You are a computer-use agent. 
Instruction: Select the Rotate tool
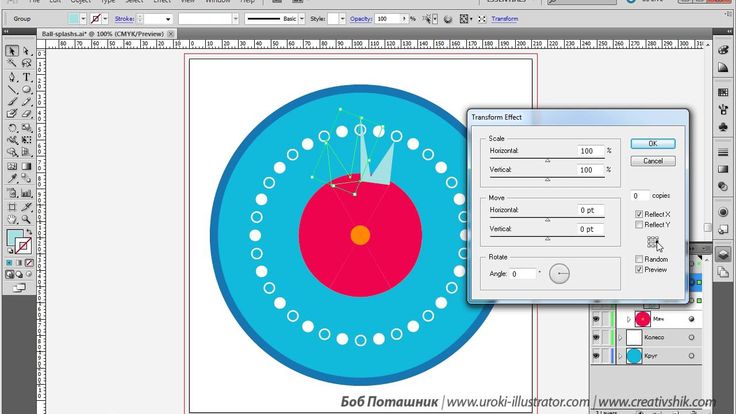12,128
